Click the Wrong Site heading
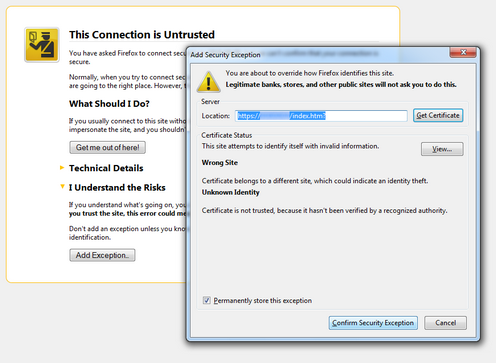 click(220, 163)
